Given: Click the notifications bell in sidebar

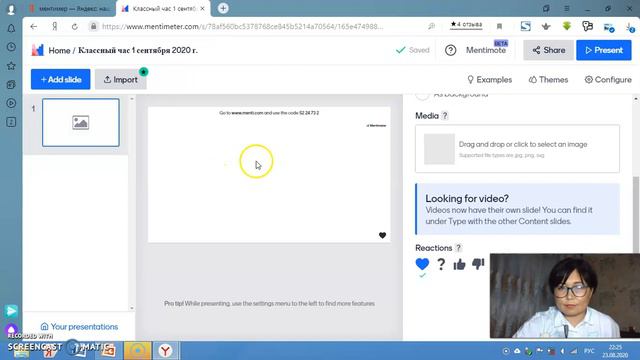Looking at the screenshot, I should (11, 28).
